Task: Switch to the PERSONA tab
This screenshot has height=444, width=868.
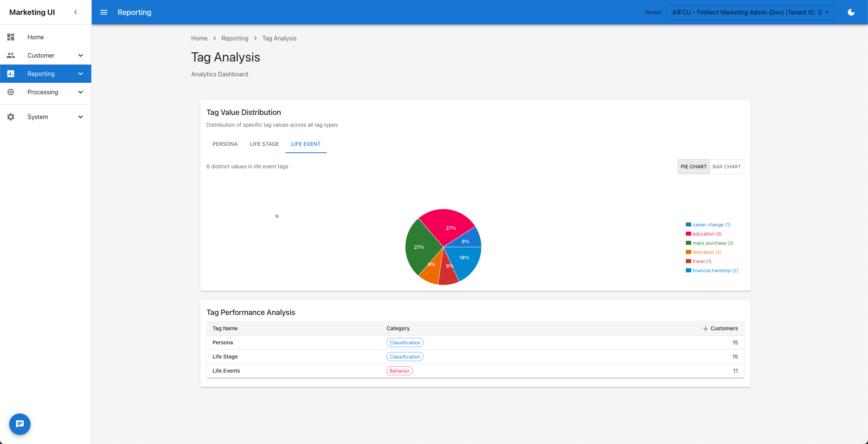Action: click(x=225, y=144)
